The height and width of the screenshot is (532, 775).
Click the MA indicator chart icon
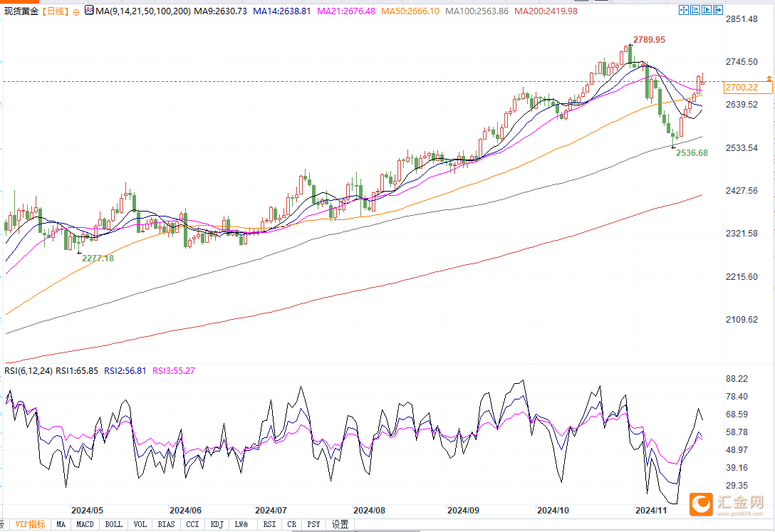[89, 11]
